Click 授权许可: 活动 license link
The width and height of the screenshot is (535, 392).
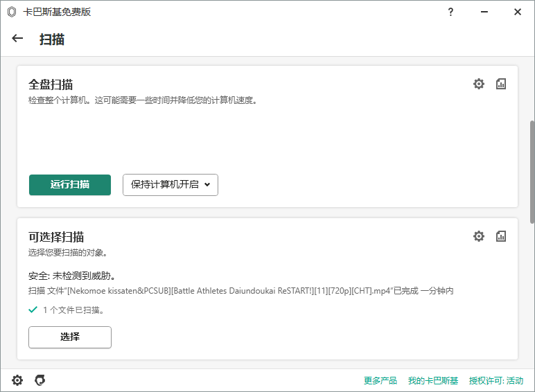coord(495,380)
